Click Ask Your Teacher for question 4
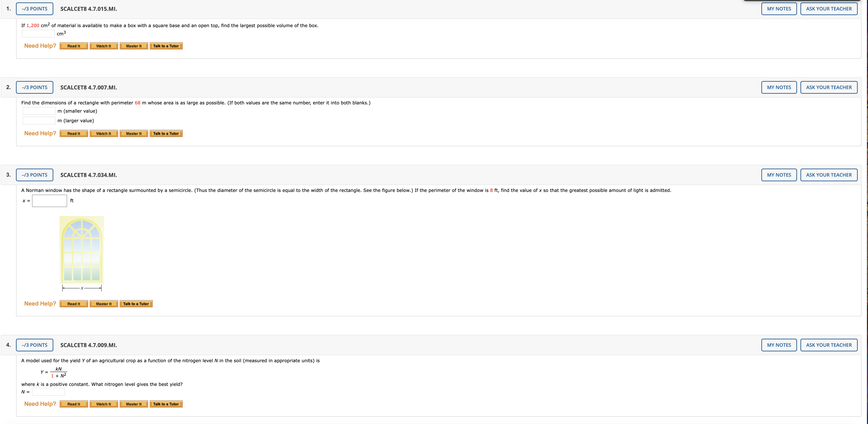 [829, 345]
